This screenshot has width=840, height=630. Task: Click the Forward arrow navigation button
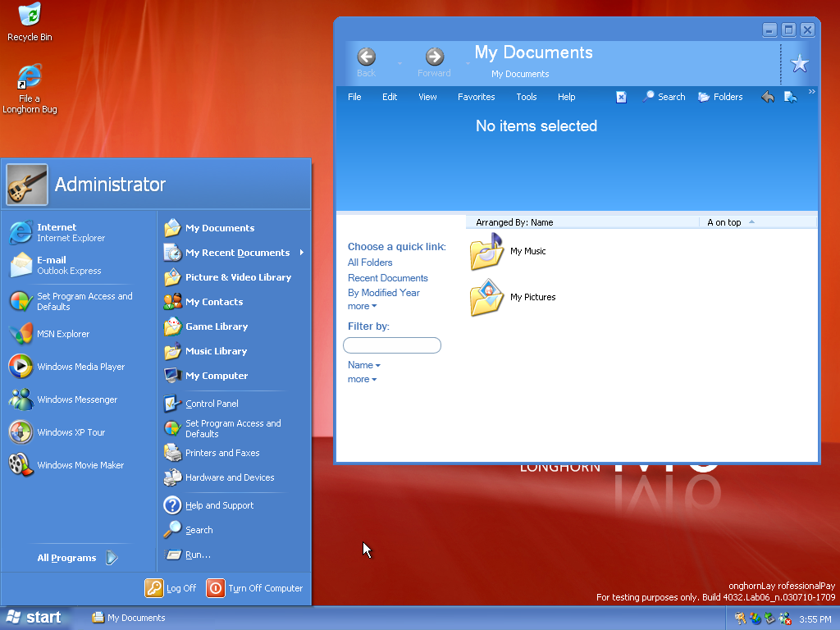coord(434,57)
